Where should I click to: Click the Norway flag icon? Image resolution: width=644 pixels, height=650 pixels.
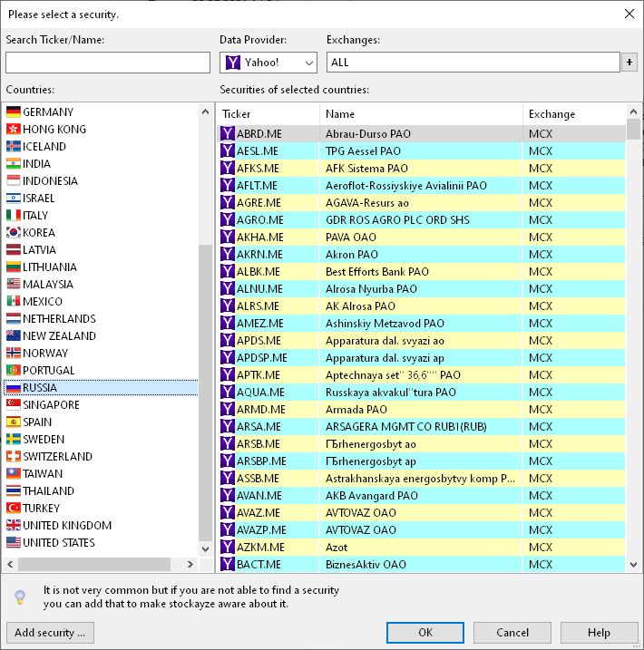click(x=14, y=354)
